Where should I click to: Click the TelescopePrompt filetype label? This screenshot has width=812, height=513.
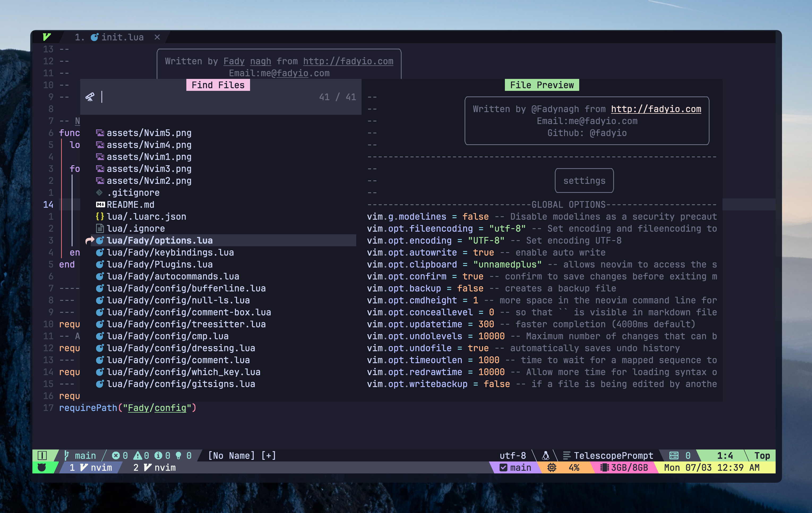[613, 456]
